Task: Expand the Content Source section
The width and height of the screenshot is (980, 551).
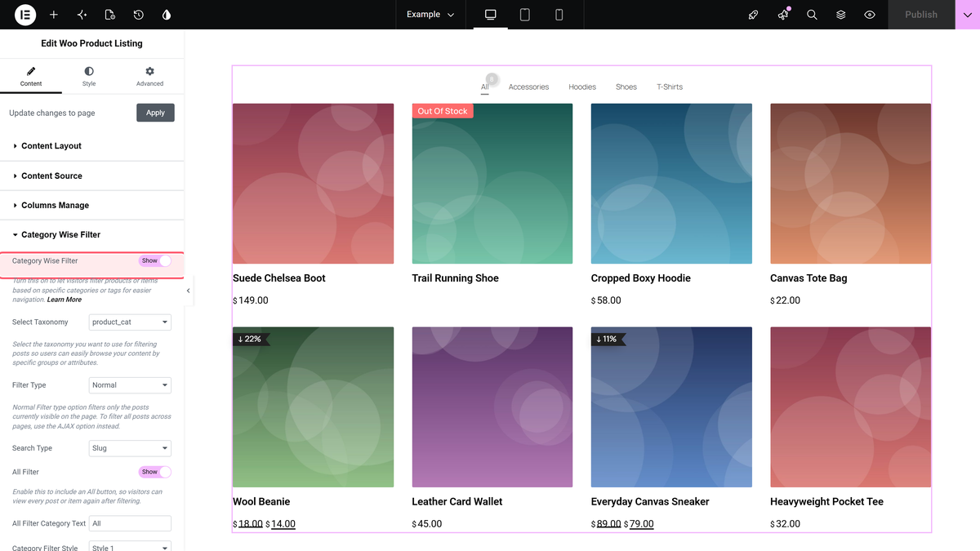Action: coord(92,176)
